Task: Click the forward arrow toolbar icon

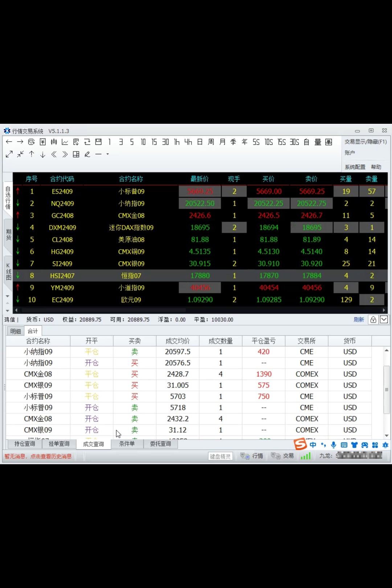Action: 20,142
